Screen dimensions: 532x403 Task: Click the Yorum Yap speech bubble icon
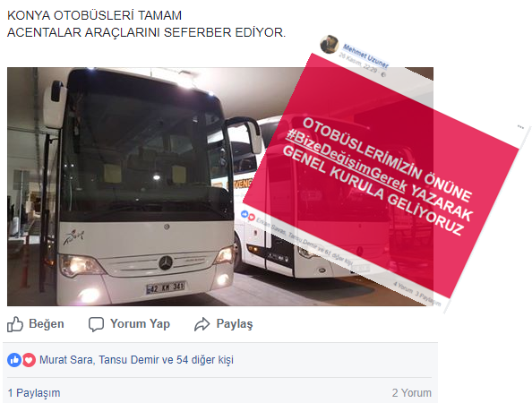96,324
